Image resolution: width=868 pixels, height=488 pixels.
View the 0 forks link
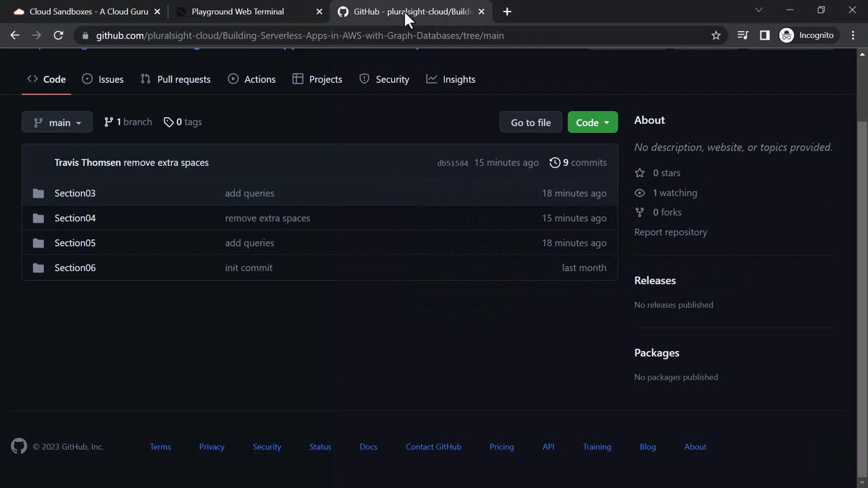pos(658,212)
